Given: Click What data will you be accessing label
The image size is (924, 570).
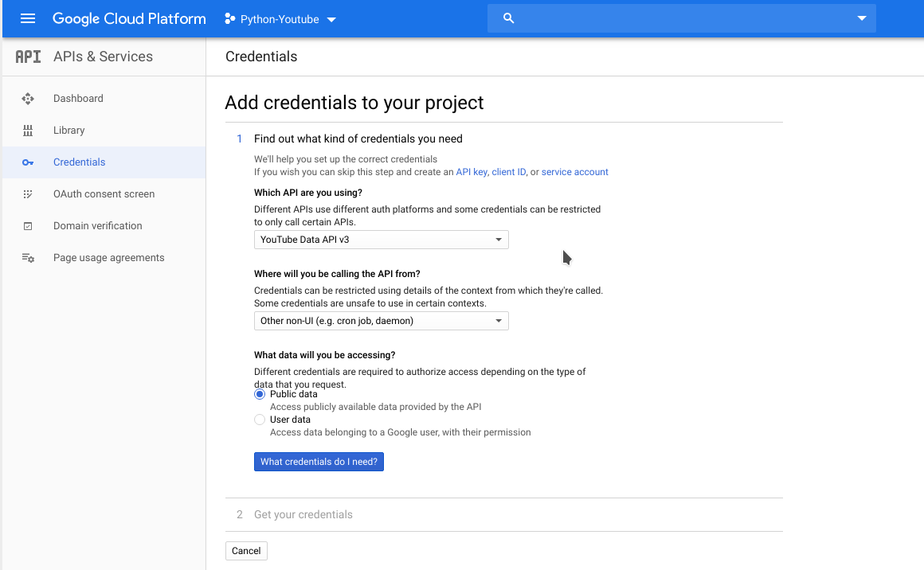Looking at the screenshot, I should coord(325,355).
